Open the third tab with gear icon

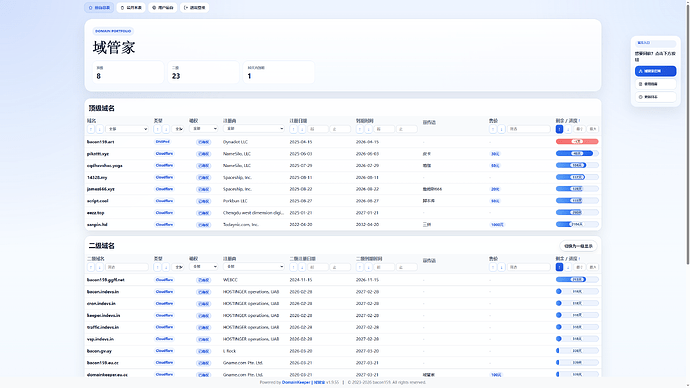[x=163, y=7]
